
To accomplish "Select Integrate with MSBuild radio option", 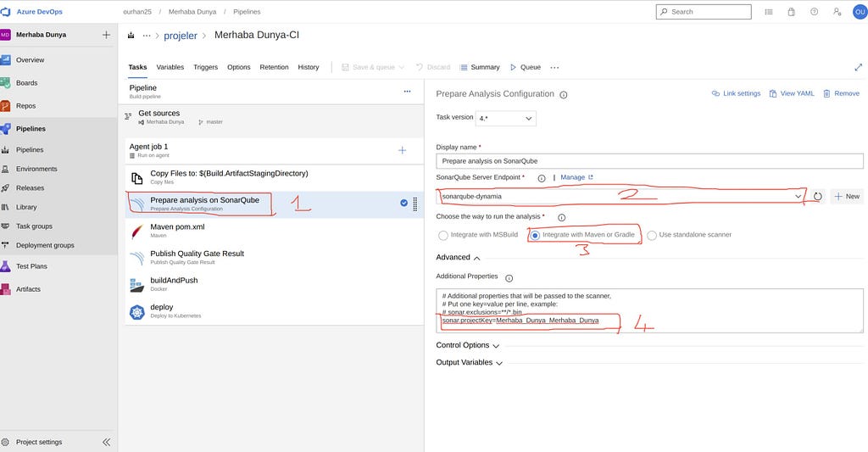I will [442, 236].
